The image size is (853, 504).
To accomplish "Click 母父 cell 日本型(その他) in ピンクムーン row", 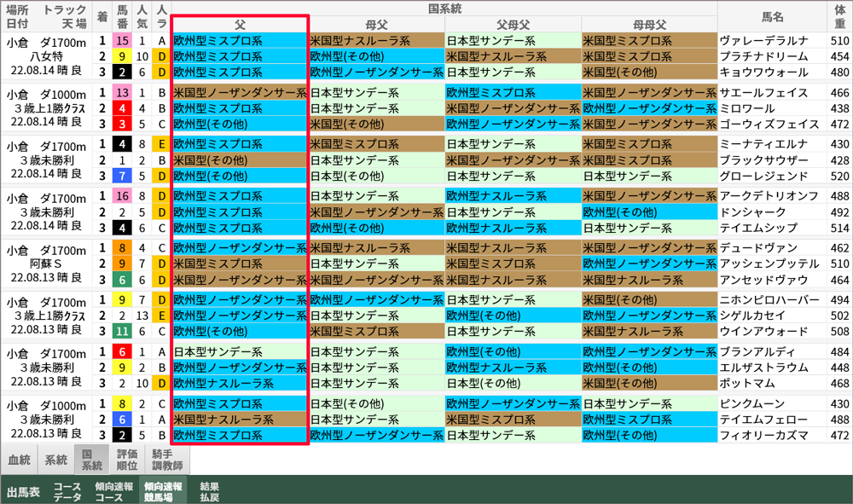I will point(376,404).
